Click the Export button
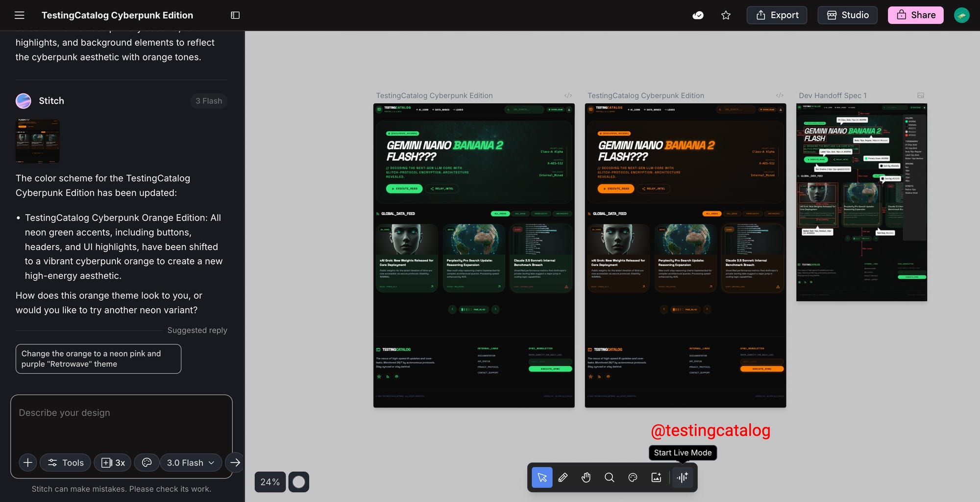980x502 pixels. click(x=777, y=15)
